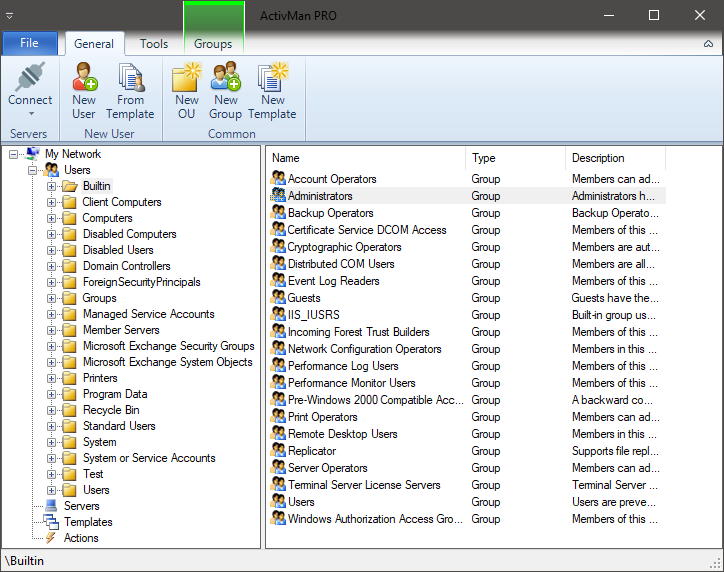724x572 pixels.
Task: Click the Connect plug icon
Action: click(x=30, y=77)
